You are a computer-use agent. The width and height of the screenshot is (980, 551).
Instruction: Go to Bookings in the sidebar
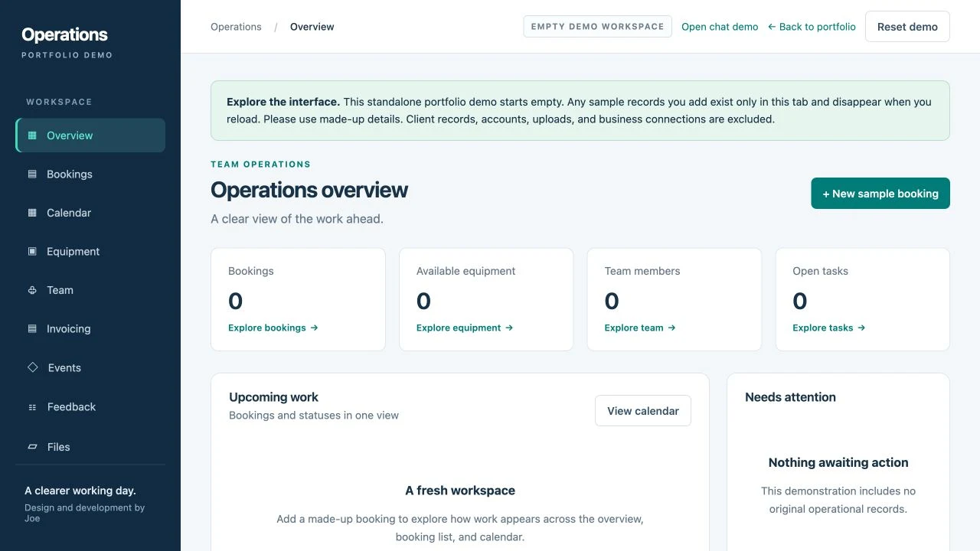(90, 174)
